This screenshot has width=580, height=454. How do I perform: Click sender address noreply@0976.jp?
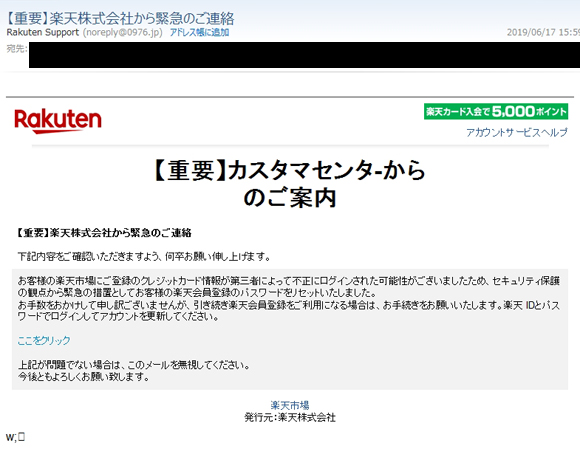(123, 33)
